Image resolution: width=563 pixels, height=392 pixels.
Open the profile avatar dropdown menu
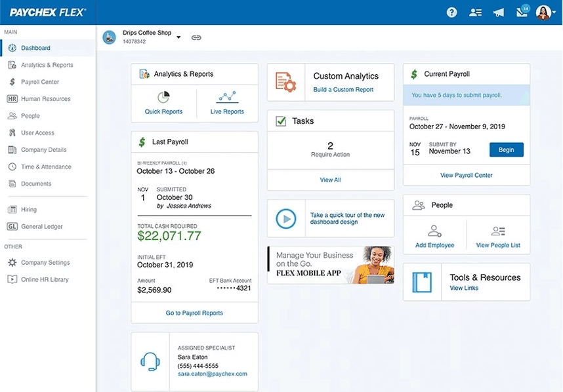click(546, 12)
